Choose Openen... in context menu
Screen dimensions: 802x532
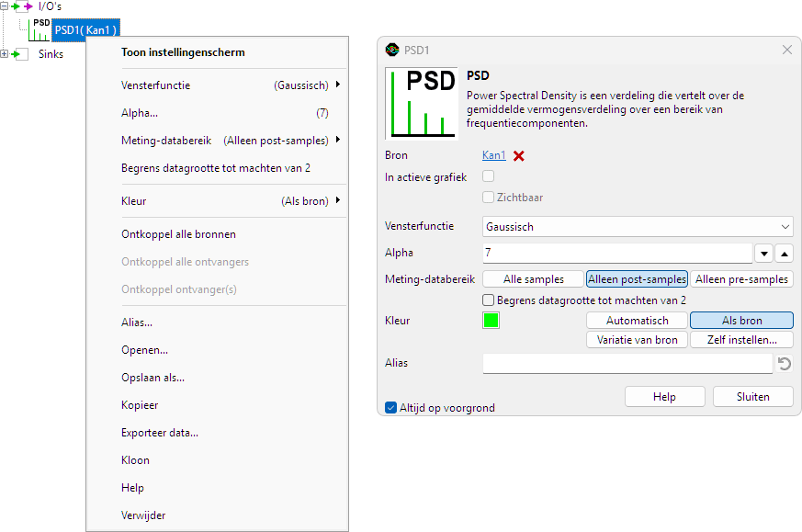(218, 350)
